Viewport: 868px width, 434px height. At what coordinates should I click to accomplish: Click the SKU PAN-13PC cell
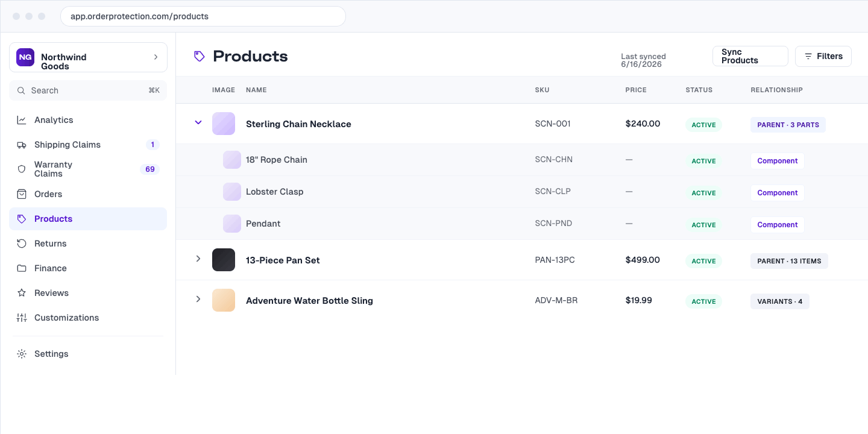[555, 260]
